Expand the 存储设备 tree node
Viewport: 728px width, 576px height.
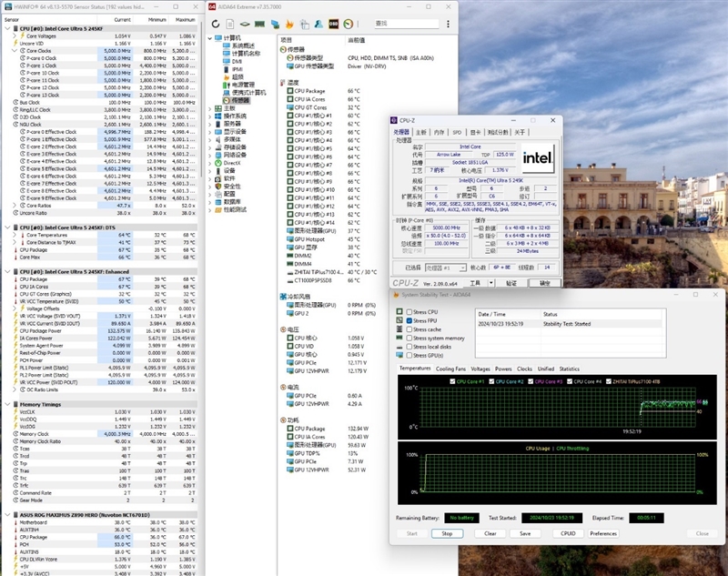point(210,147)
